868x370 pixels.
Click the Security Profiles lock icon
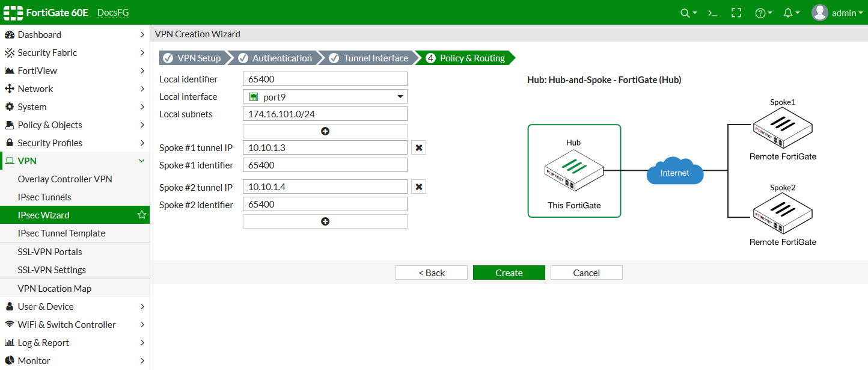click(9, 143)
